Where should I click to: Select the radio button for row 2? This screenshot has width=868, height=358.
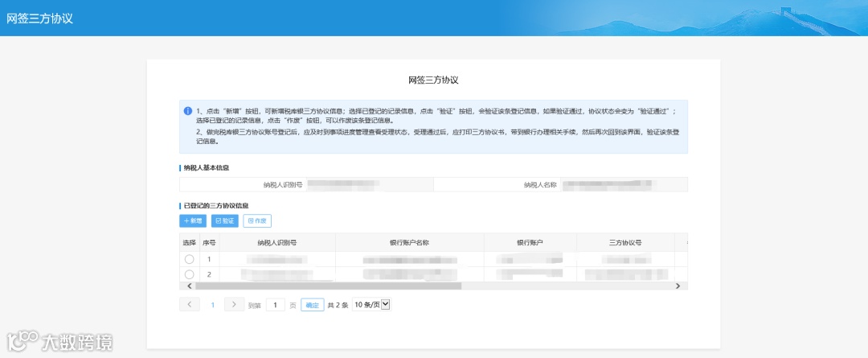coord(190,274)
